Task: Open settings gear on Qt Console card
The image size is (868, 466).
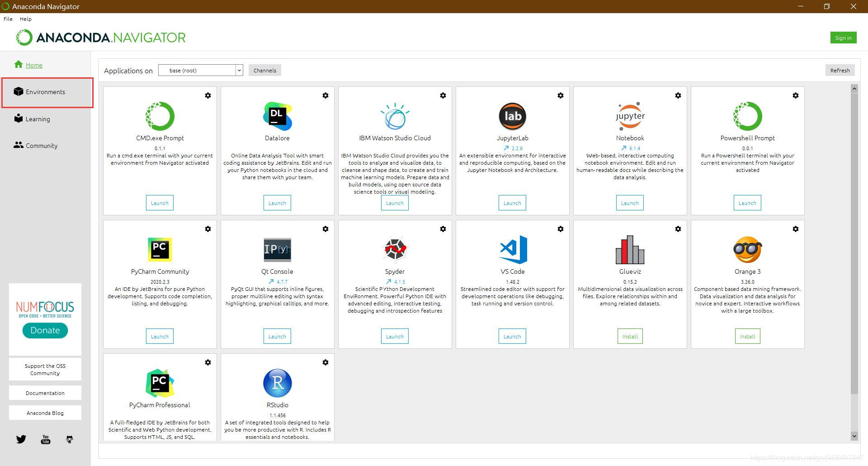Action: point(325,229)
